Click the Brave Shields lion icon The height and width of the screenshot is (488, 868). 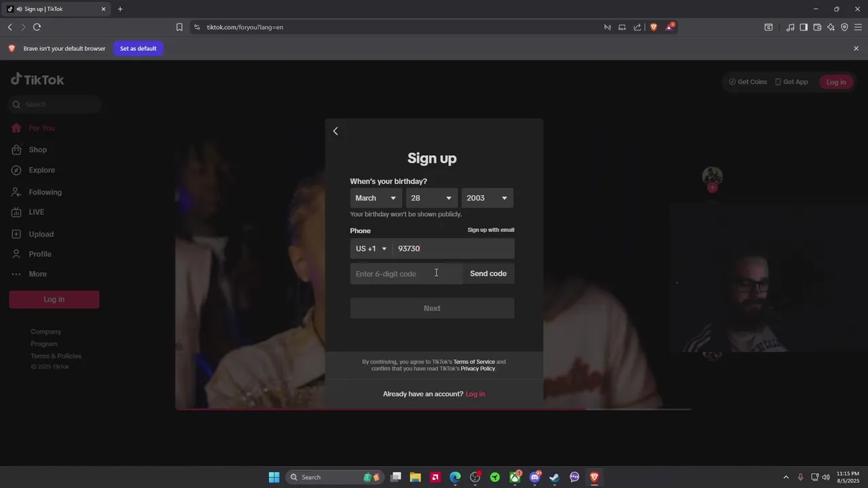point(654,27)
